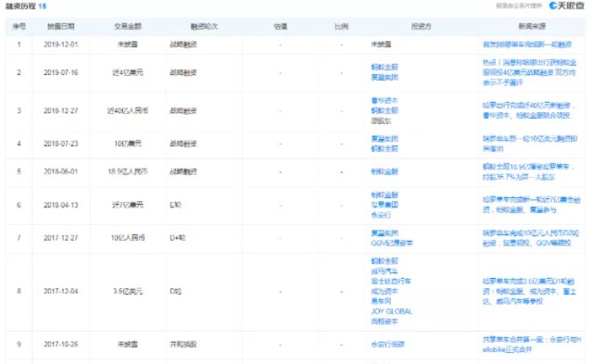This screenshot has height=364, width=593.
Task: Click 蚂蚁金服 investor in the 2019-07-16 row
Action: (385, 68)
